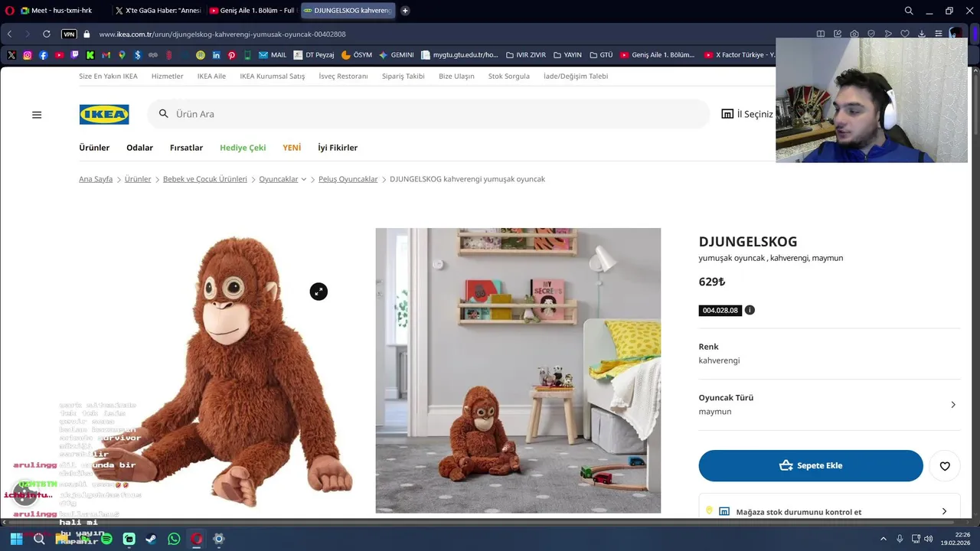This screenshot has width=980, height=551.
Task: Open Bize Ulaşın link
Action: (456, 76)
